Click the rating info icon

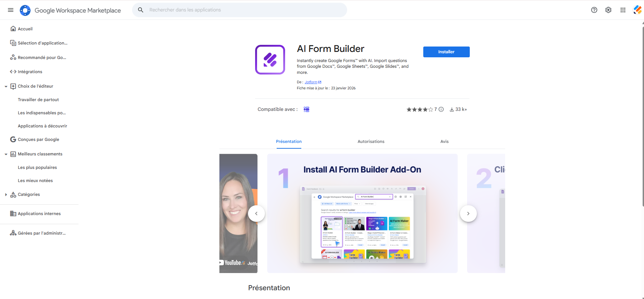441,109
